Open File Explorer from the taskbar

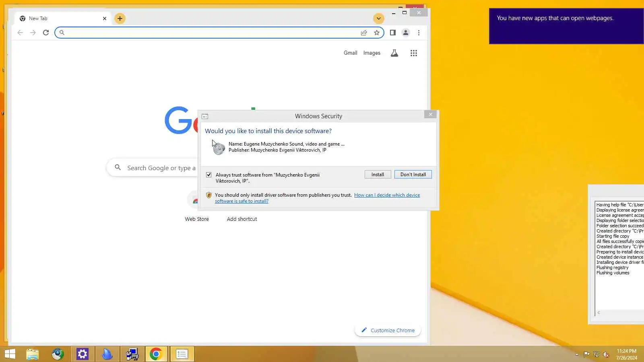33,354
